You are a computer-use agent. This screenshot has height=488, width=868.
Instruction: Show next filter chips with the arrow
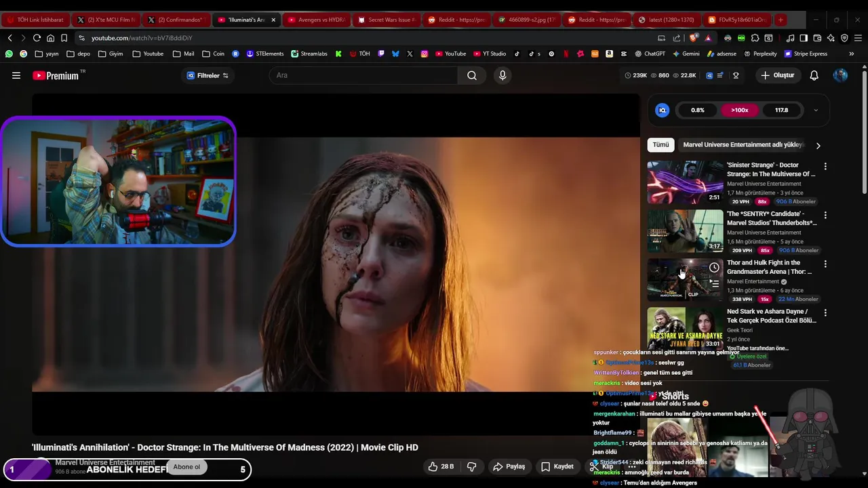click(x=818, y=145)
